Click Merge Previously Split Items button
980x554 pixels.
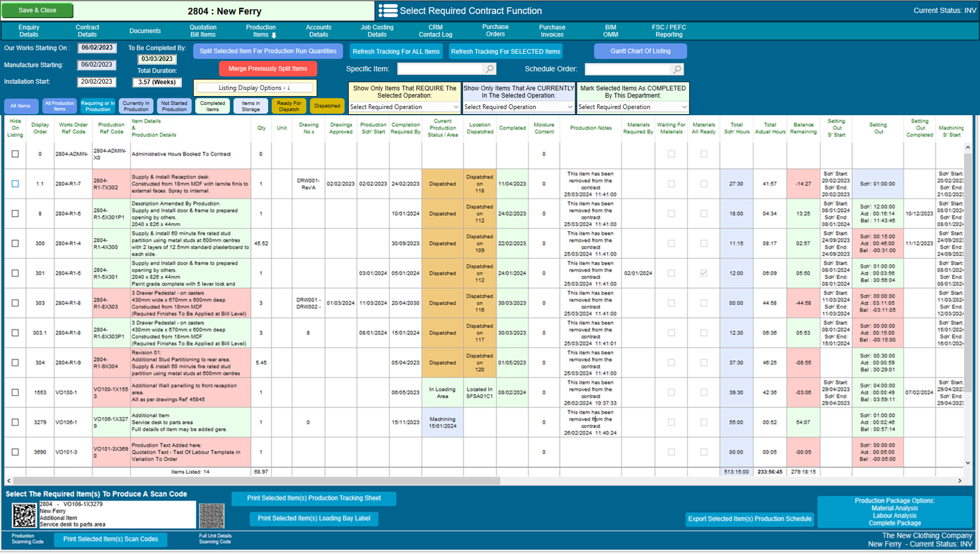268,69
